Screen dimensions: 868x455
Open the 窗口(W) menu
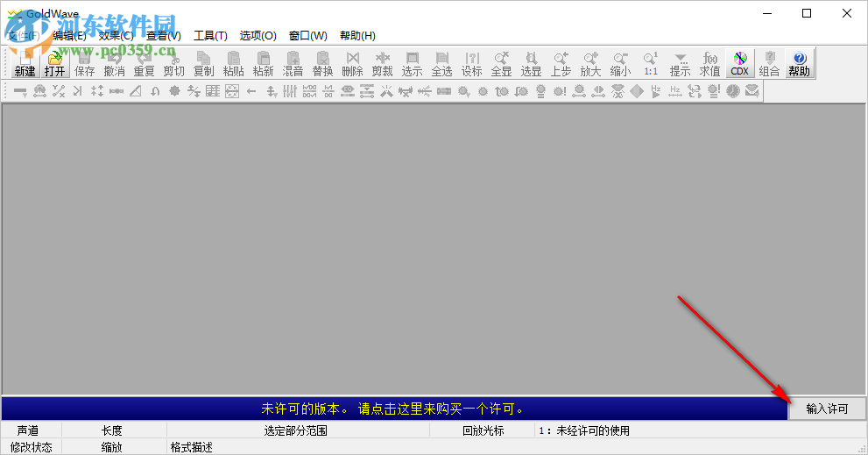pyautogui.click(x=307, y=35)
